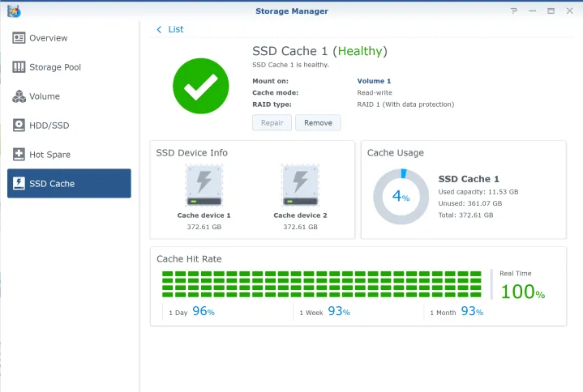Click the Used capacity: 11.53 GB text
Image resolution: width=583 pixels, height=392 pixels.
(478, 192)
